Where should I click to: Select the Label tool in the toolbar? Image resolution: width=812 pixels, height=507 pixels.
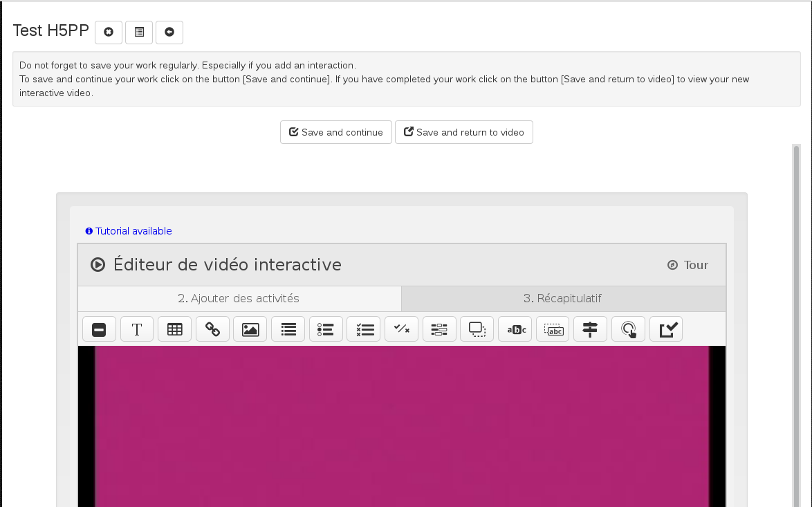(99, 329)
